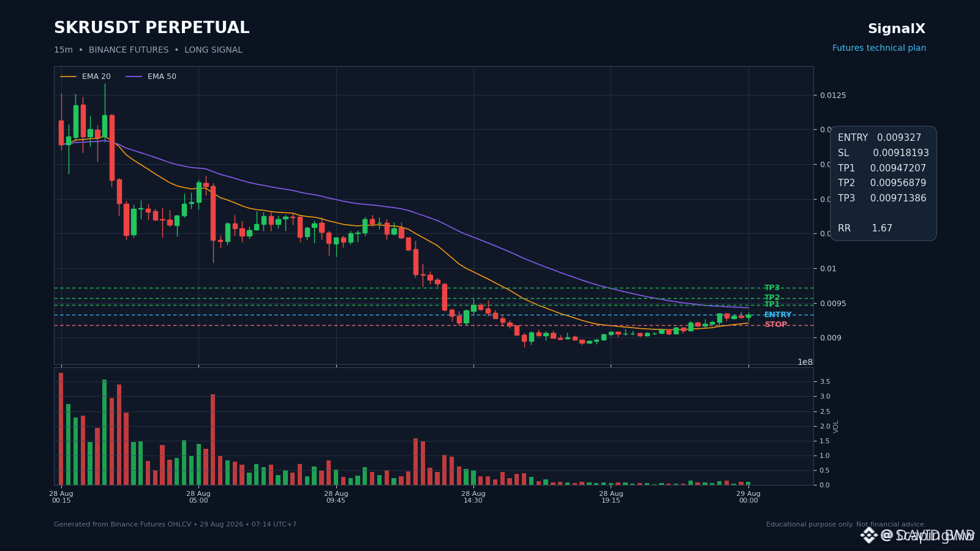Click the Futures technical plan caption
The height and width of the screenshot is (551, 980).
pos(879,48)
